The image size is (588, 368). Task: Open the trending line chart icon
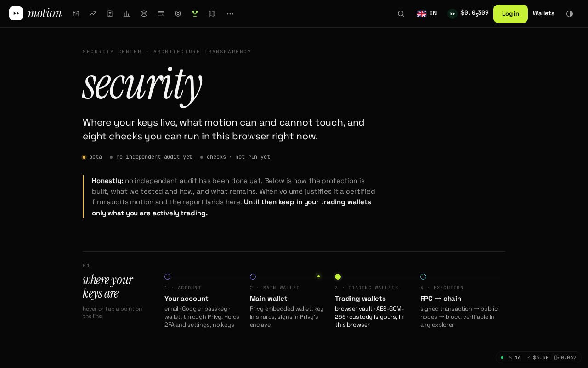click(x=93, y=14)
